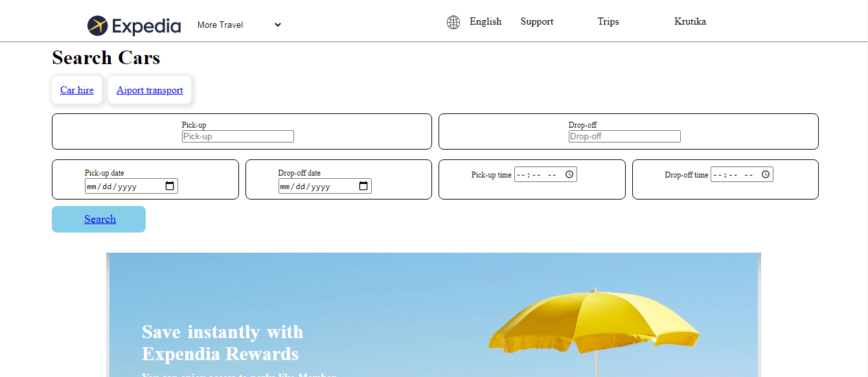
Task: Click the Pick-up time clock icon
Action: click(568, 174)
